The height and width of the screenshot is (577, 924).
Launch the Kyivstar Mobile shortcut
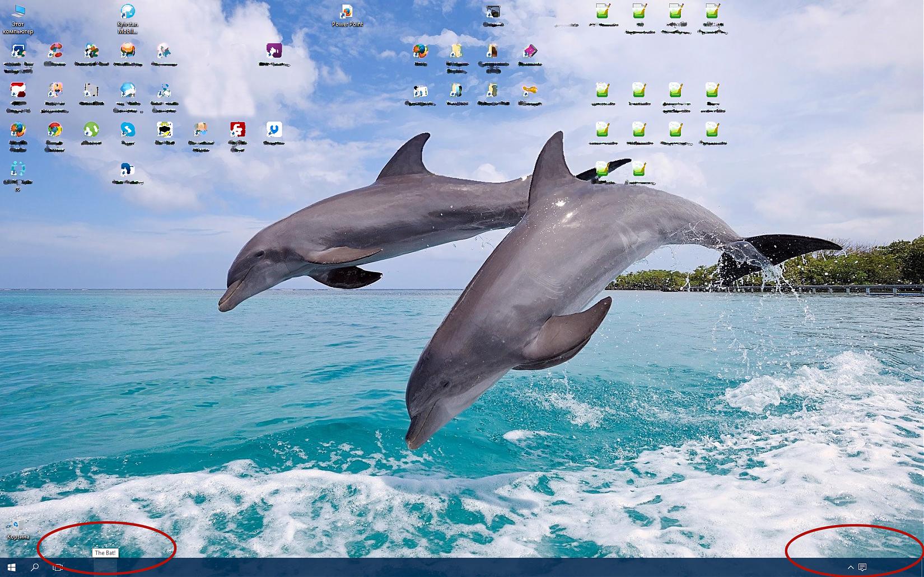click(128, 12)
